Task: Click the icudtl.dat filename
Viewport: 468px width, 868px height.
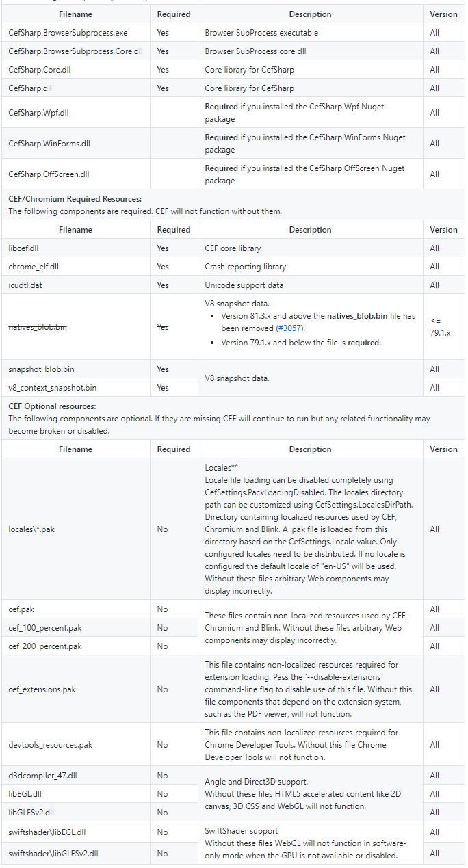Action: point(25,285)
